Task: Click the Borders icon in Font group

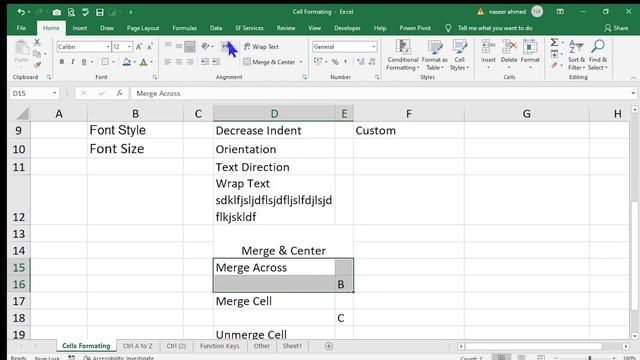Action: pos(105,62)
